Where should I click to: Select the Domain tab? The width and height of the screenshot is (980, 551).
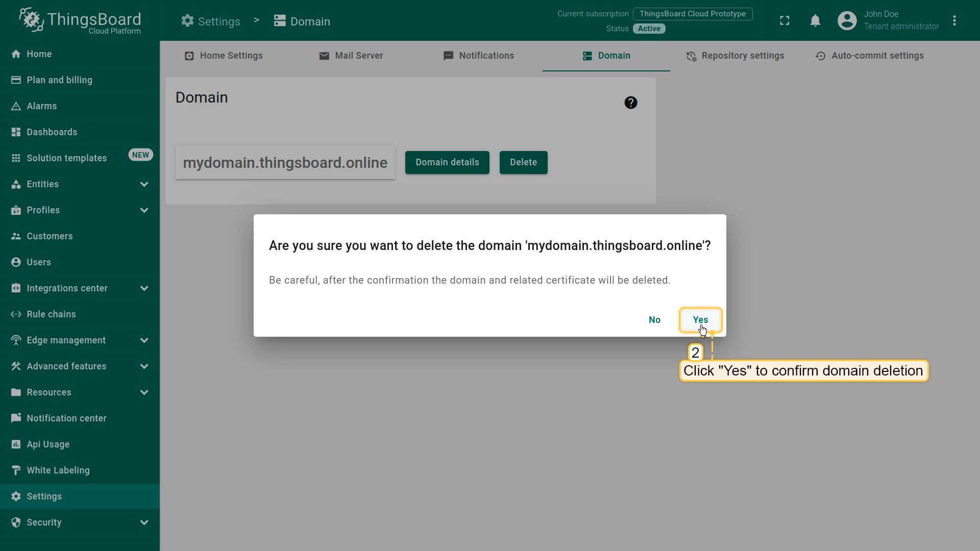coord(606,56)
